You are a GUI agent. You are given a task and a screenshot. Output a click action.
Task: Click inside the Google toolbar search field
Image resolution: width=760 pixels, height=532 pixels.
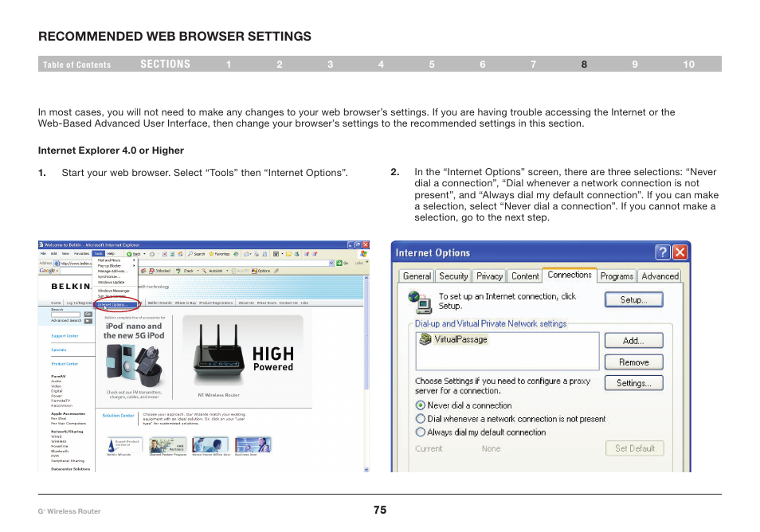tap(76, 271)
